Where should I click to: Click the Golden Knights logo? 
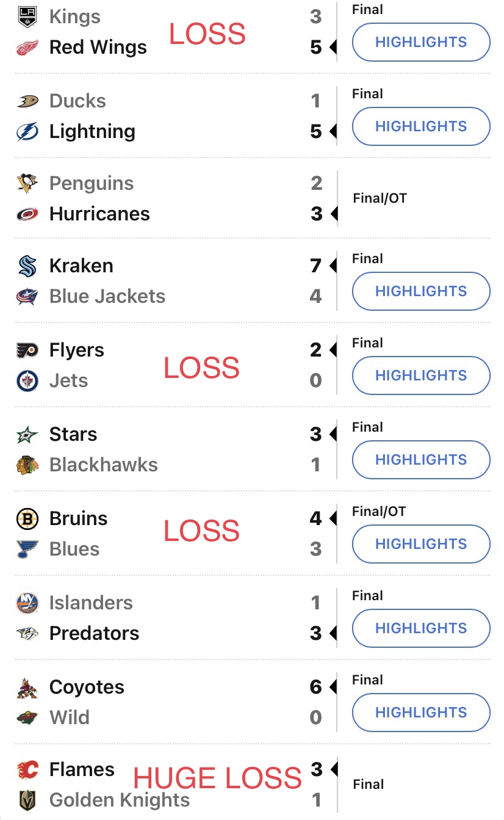(x=27, y=800)
